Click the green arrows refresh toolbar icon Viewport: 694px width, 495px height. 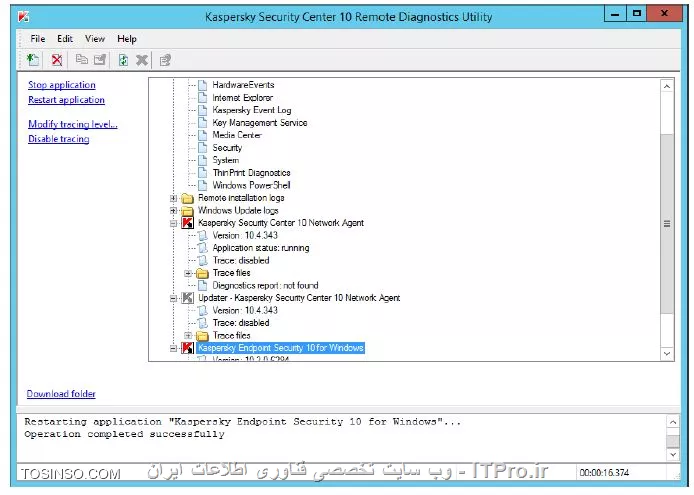tap(123, 60)
